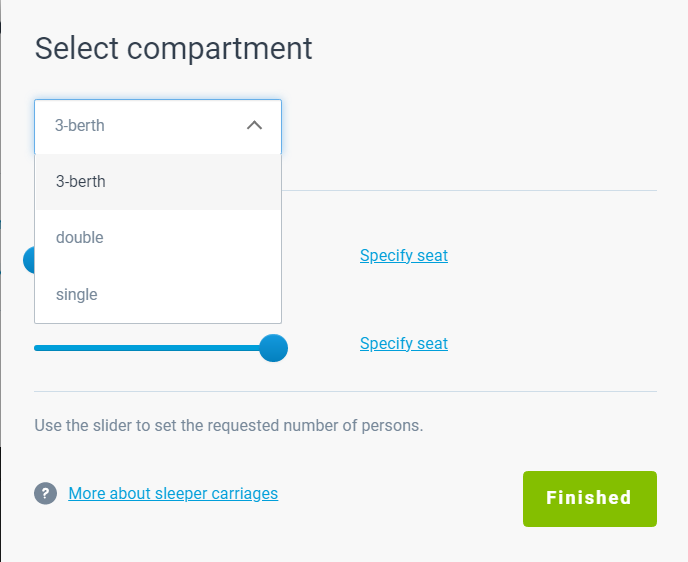Image resolution: width=688 pixels, height=562 pixels.
Task: Open "More about sleeper carriages" link
Action: coord(173,494)
